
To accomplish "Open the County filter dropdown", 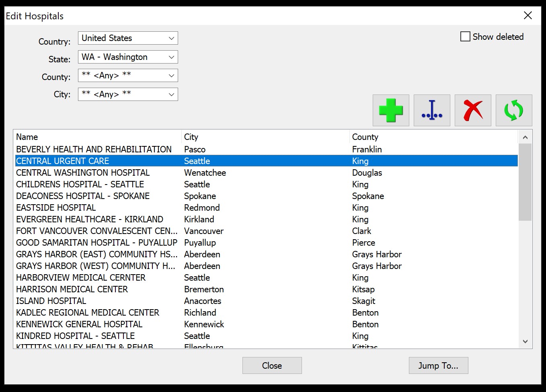I will [x=128, y=76].
